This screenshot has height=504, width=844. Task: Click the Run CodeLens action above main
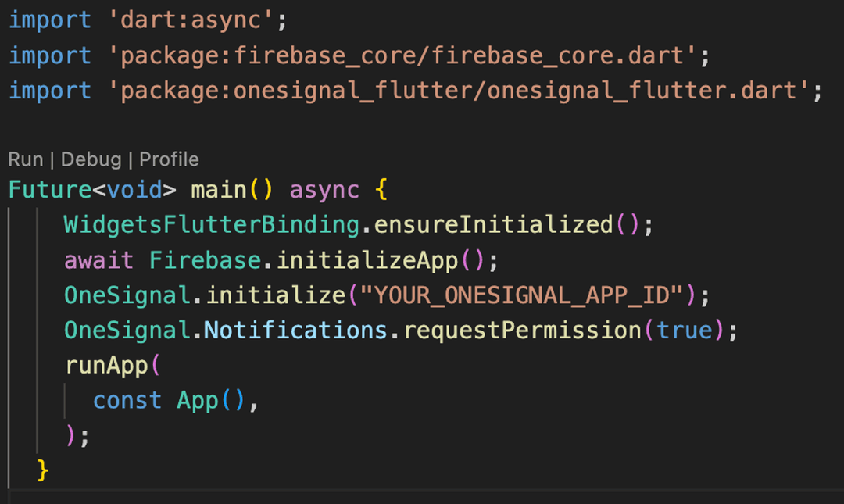point(25,159)
